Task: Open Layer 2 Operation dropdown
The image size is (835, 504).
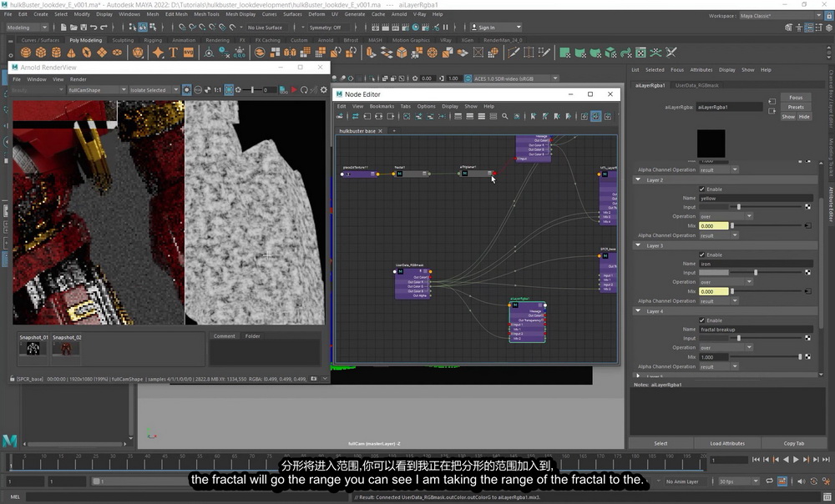Action: 726,216
